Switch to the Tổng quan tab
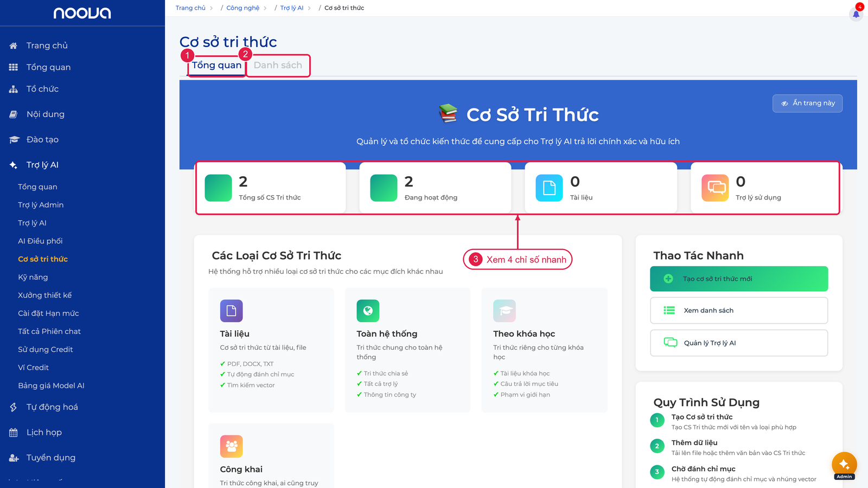 click(216, 65)
